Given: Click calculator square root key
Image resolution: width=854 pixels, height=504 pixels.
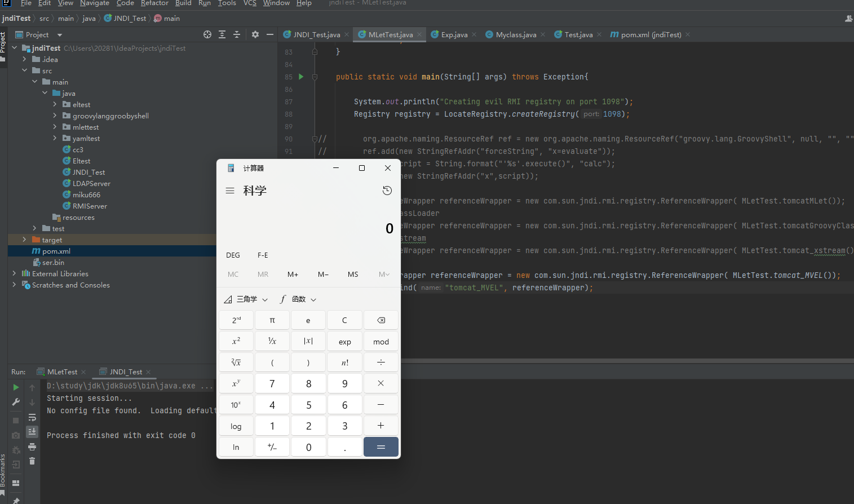Looking at the screenshot, I should point(236,362).
